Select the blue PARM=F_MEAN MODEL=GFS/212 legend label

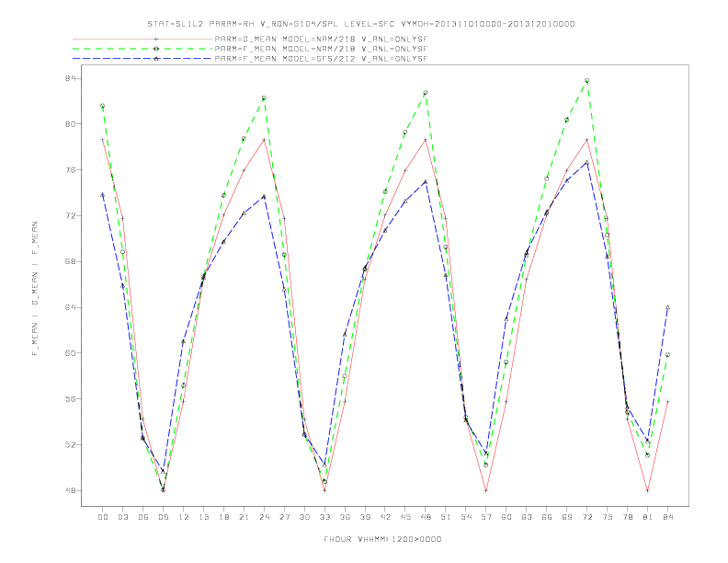click(x=322, y=59)
